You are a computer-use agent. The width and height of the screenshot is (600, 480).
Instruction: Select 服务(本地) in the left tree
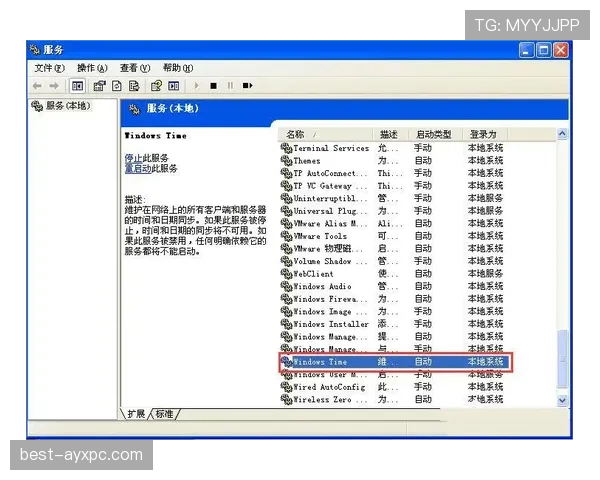click(61, 106)
